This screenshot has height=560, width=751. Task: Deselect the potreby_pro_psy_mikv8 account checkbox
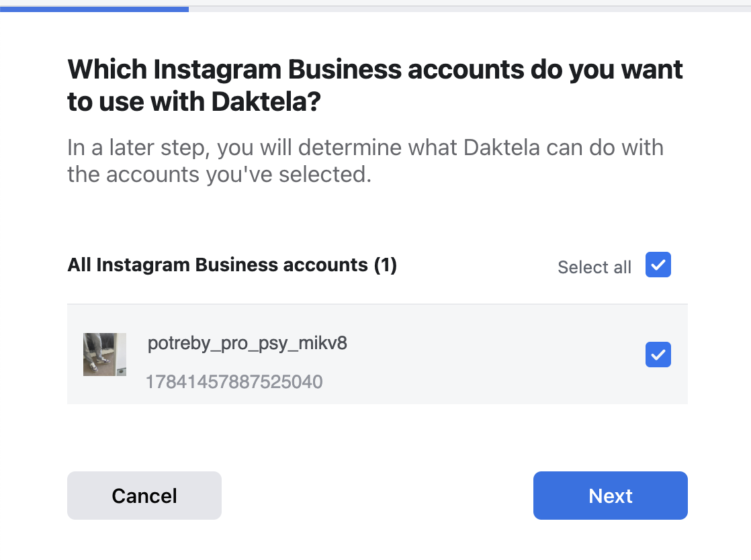[x=658, y=355]
